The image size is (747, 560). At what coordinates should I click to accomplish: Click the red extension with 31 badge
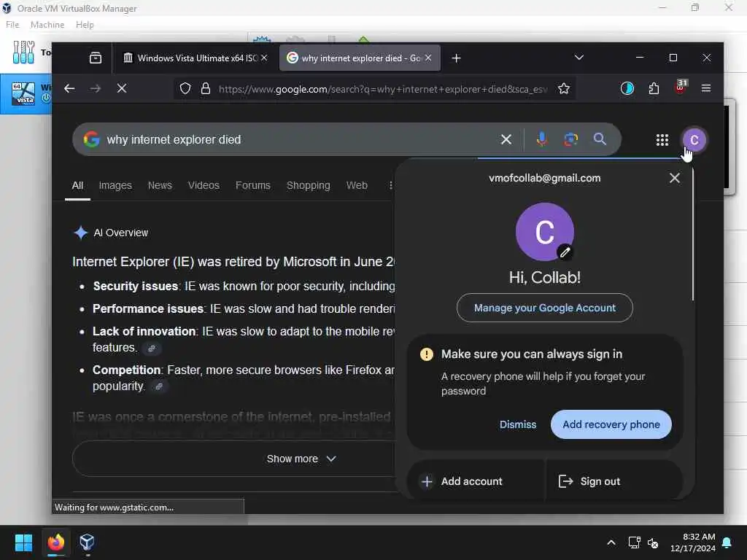(681, 87)
